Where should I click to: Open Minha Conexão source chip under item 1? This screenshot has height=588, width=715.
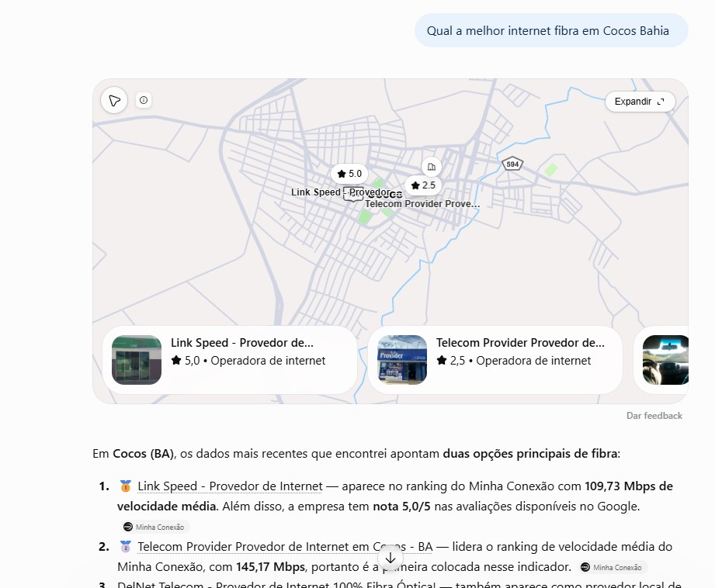click(x=154, y=527)
